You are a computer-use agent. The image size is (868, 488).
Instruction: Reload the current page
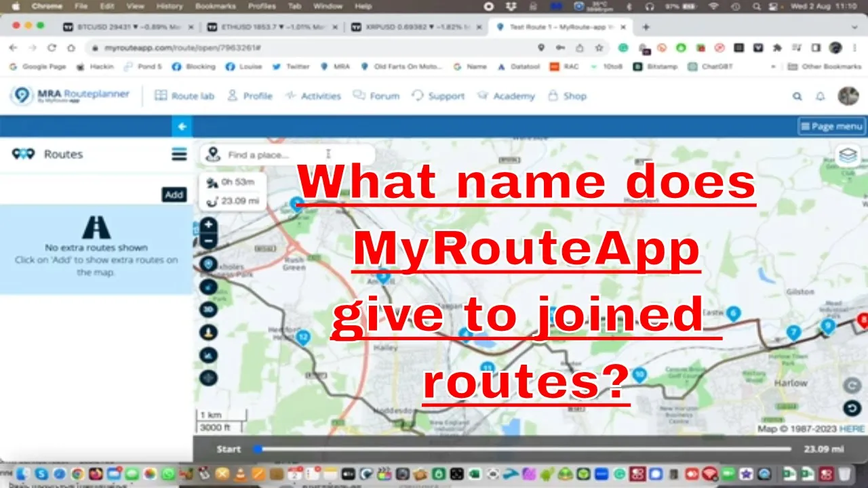click(x=52, y=48)
